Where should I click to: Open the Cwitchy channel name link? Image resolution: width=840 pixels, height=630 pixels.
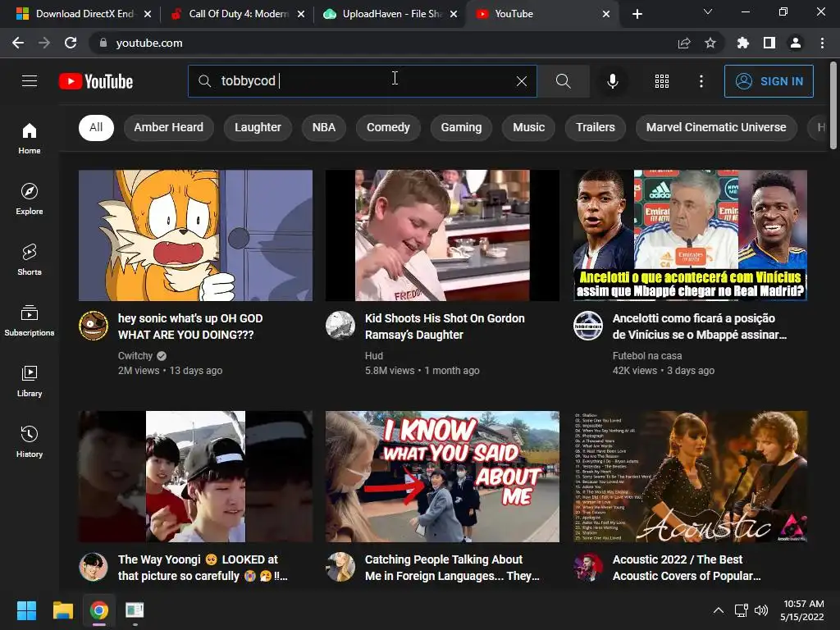135,356
